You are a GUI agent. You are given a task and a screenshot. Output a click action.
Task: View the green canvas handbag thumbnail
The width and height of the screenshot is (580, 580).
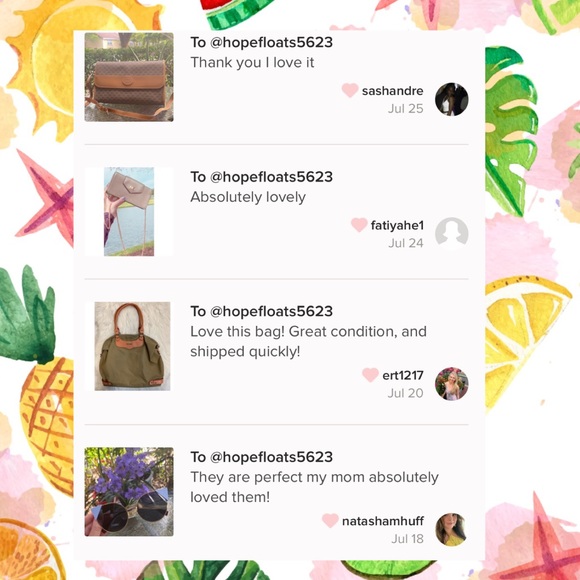coord(132,346)
